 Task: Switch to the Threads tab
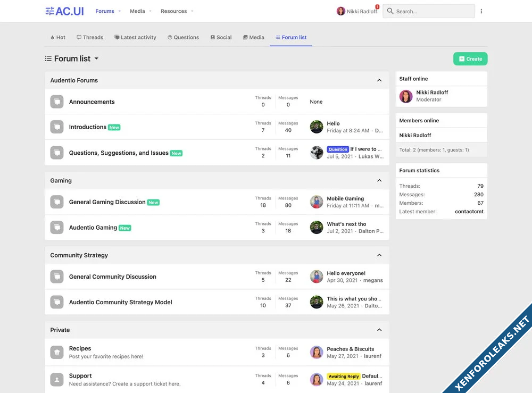coord(90,37)
